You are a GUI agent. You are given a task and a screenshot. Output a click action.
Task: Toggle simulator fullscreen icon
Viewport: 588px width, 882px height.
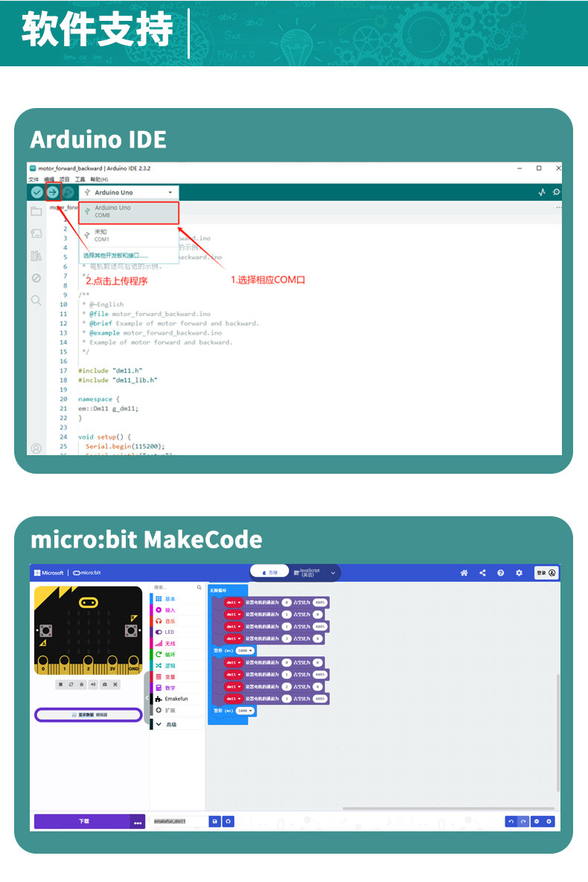(115, 685)
